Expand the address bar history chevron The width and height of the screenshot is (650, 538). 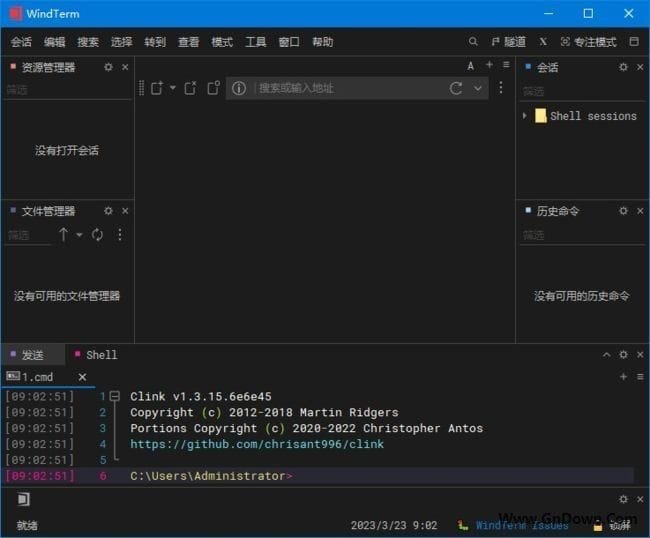click(x=478, y=88)
